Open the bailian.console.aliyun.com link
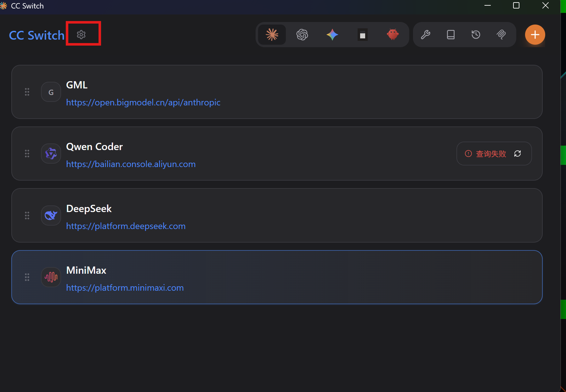 (131, 164)
